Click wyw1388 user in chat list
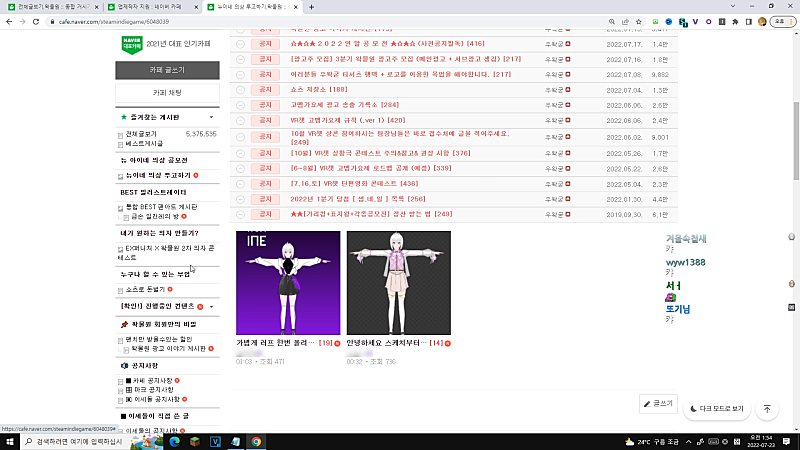800x450 pixels. tap(685, 262)
